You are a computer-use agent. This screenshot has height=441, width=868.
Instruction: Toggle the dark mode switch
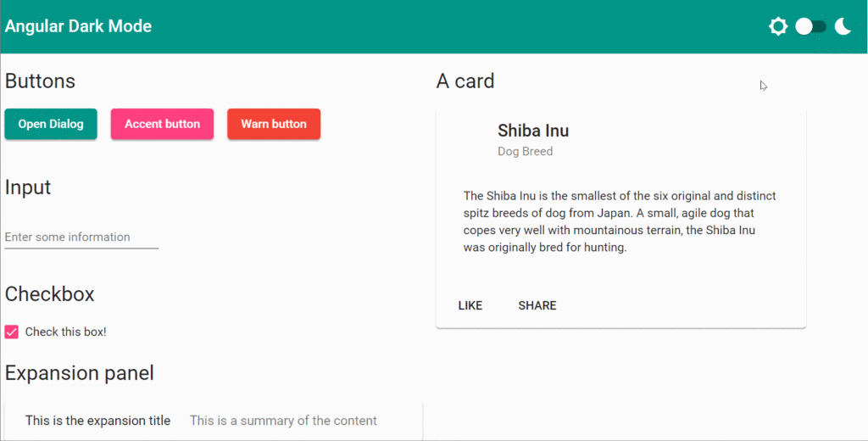(810, 26)
